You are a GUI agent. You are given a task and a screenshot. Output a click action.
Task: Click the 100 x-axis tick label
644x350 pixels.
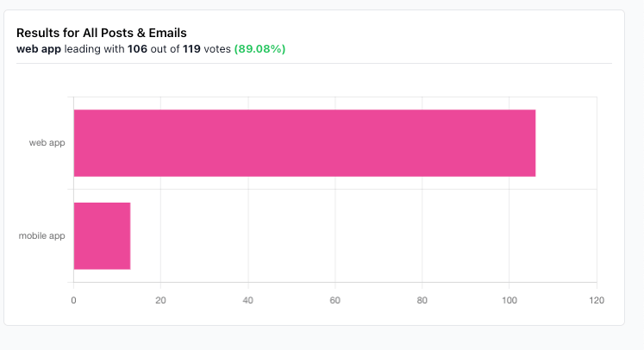(509, 300)
